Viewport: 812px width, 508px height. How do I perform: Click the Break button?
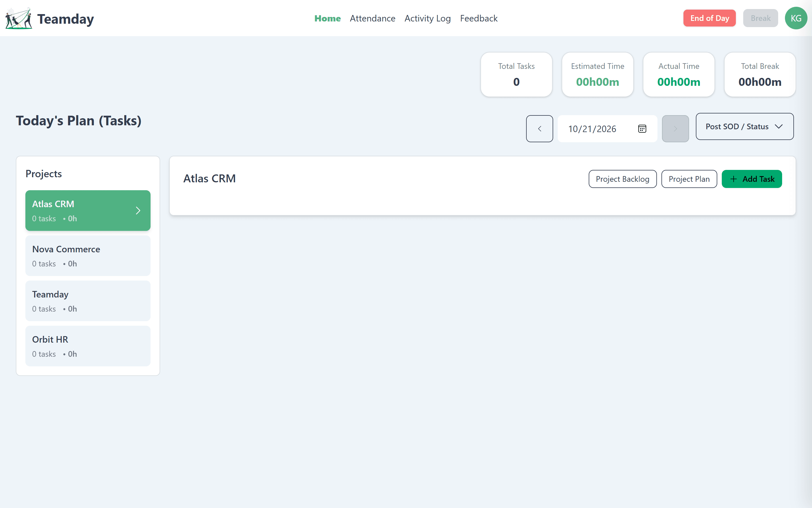(x=760, y=18)
